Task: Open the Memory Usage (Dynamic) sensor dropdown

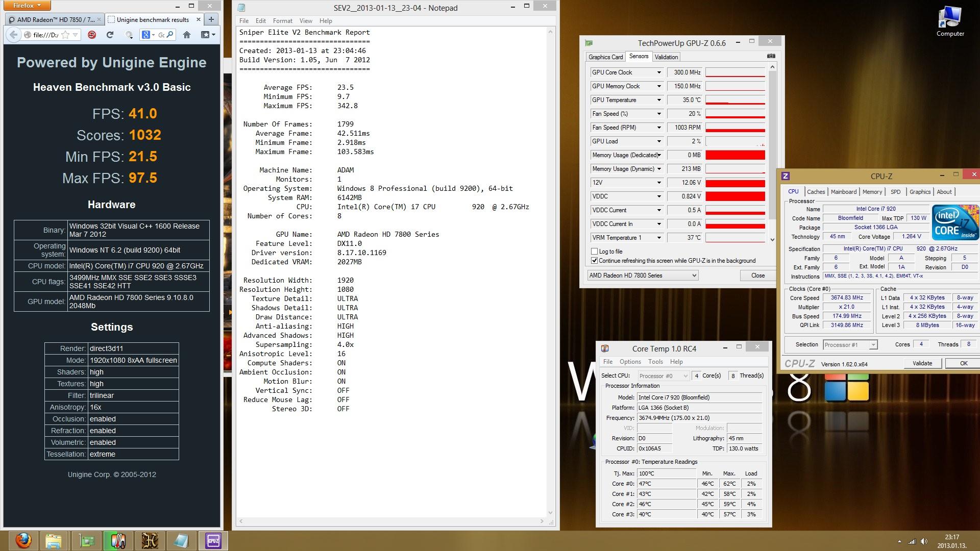Action: coord(659,169)
